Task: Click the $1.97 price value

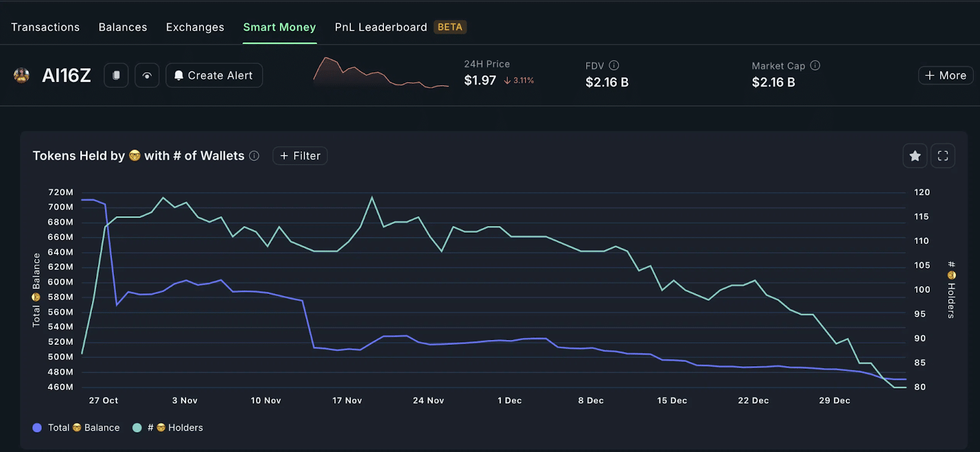Action: pos(480,80)
